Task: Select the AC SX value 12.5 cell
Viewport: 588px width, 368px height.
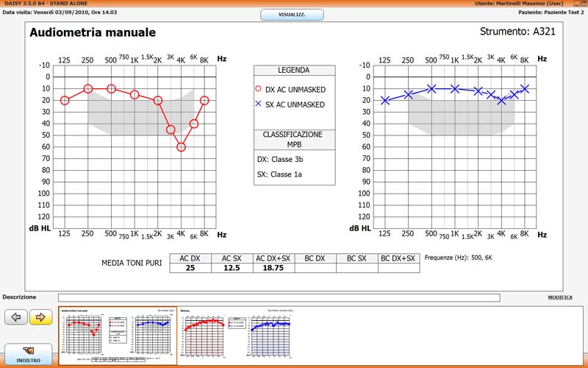Action: click(x=232, y=268)
